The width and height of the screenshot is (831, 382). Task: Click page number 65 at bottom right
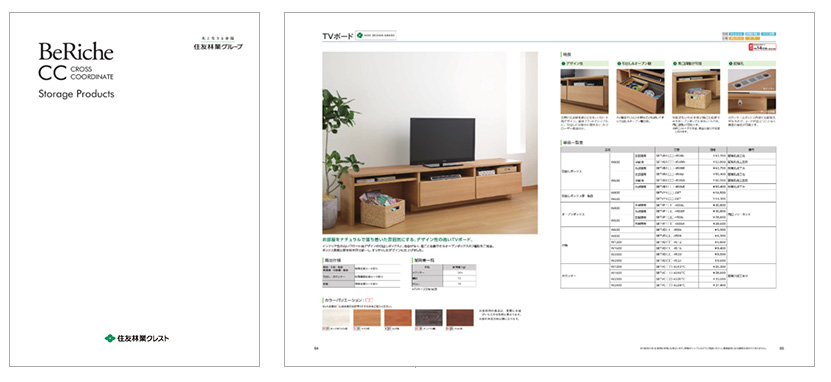tap(782, 348)
